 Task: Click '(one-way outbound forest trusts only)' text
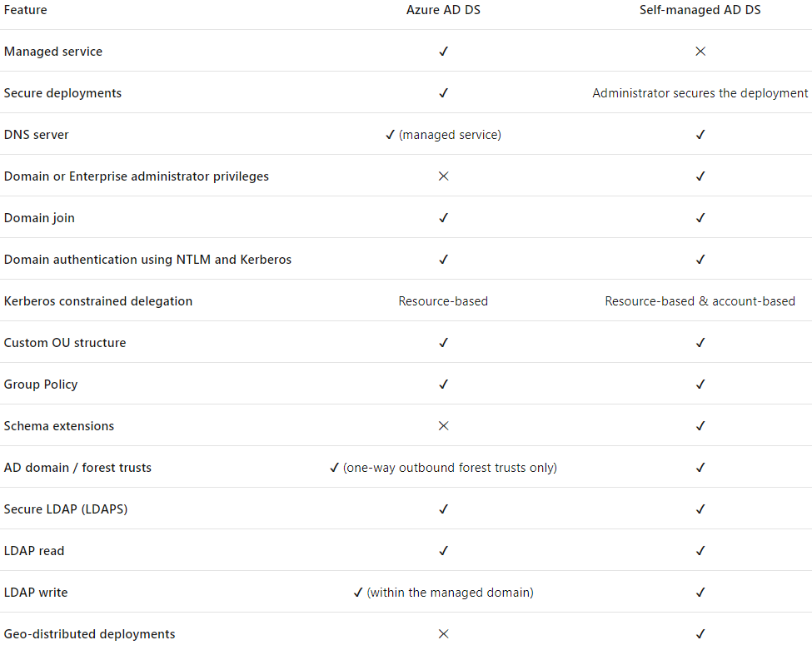click(x=450, y=468)
